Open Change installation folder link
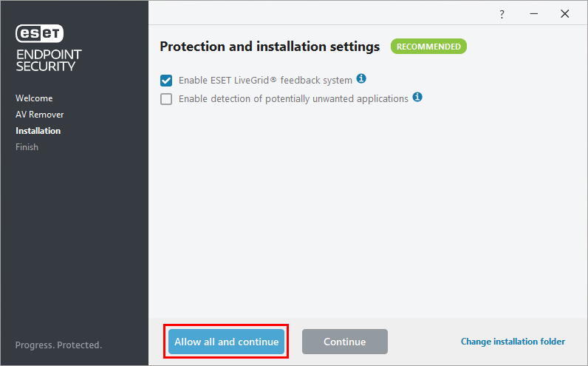588x366 pixels. pyautogui.click(x=513, y=341)
